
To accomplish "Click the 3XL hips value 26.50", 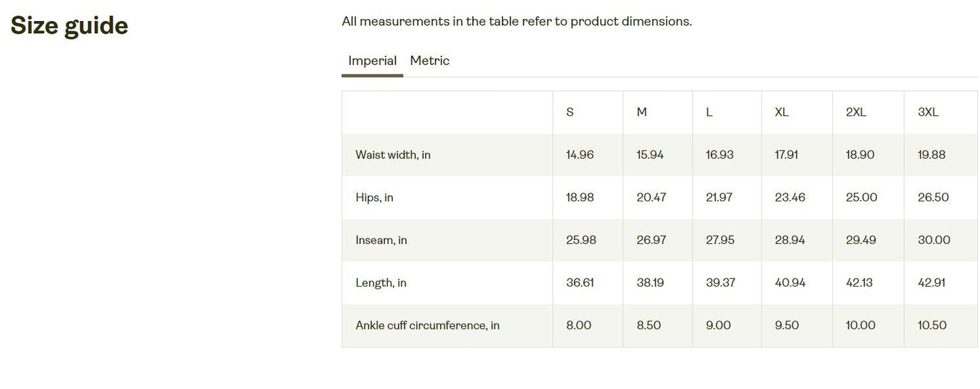I will [933, 198].
